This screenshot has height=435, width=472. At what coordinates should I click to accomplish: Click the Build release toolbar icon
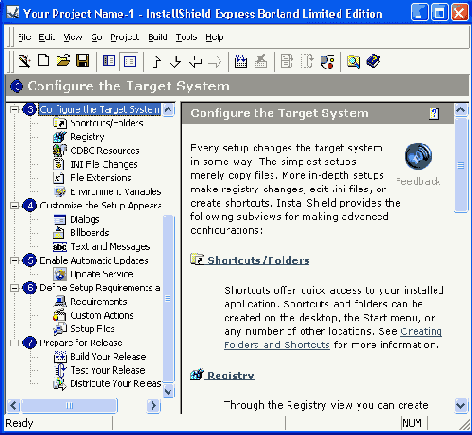coord(241,61)
